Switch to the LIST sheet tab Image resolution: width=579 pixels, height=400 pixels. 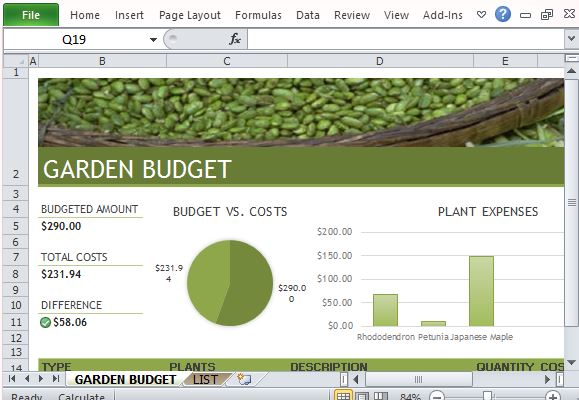click(205, 379)
